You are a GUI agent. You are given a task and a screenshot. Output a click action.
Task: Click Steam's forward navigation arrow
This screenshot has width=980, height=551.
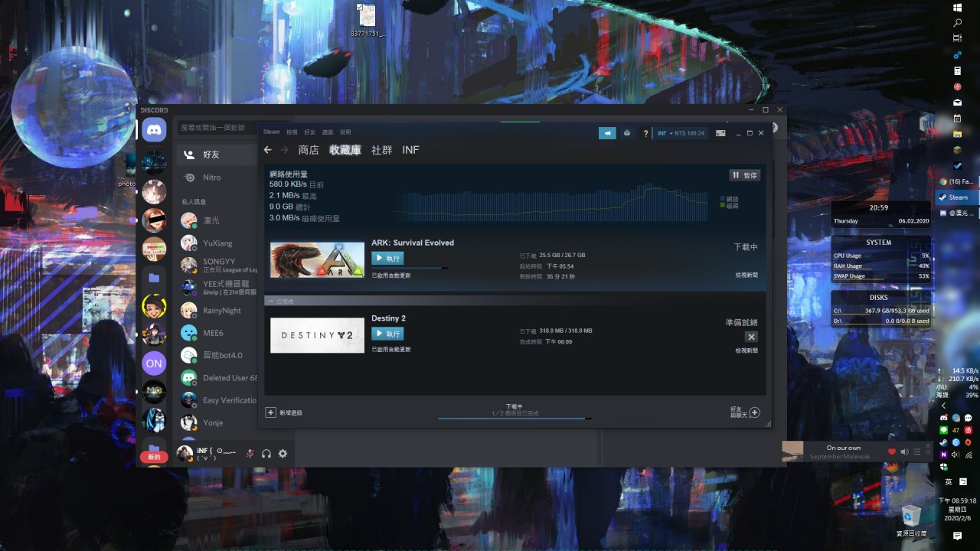(x=284, y=150)
